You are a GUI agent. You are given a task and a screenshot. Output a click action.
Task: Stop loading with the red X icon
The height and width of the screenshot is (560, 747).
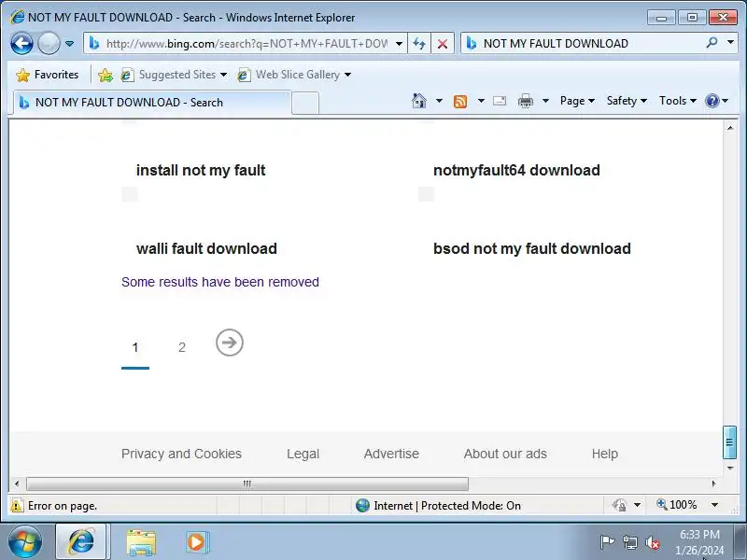(443, 44)
